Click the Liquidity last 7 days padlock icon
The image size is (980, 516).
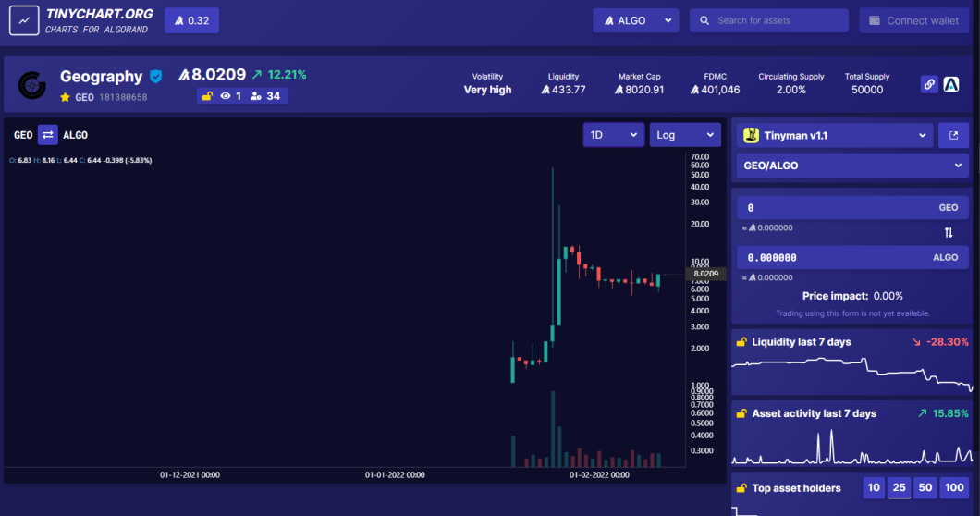[741, 342]
